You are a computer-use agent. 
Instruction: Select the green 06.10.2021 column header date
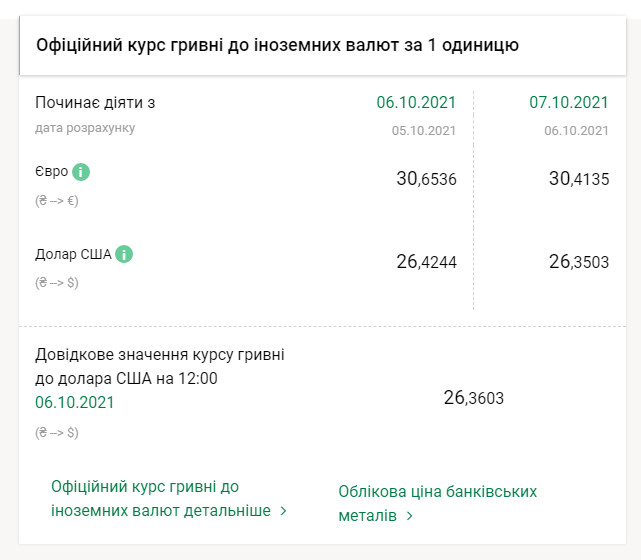pos(416,103)
